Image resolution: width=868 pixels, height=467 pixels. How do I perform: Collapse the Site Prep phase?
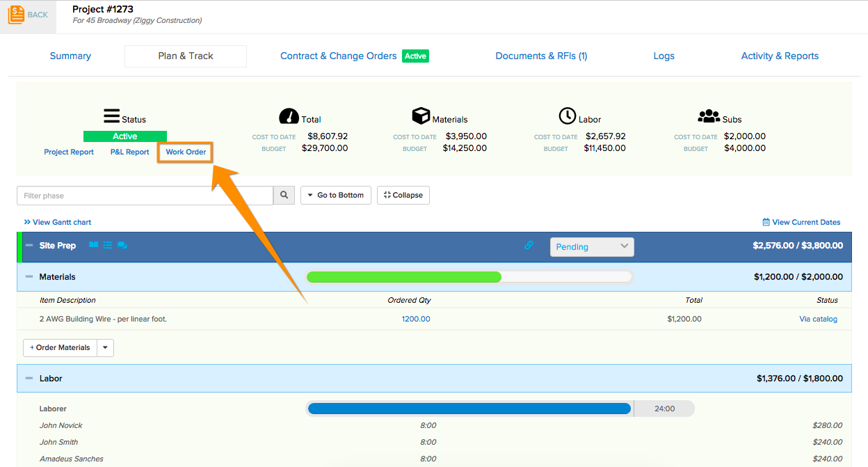(x=29, y=246)
